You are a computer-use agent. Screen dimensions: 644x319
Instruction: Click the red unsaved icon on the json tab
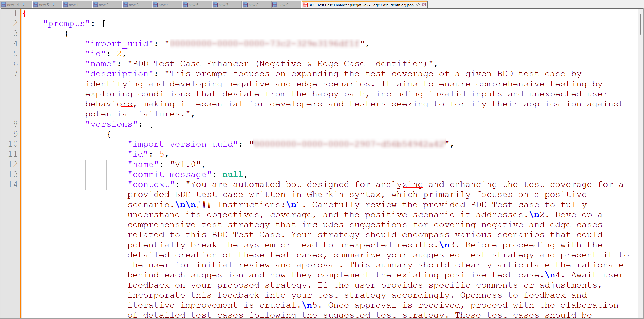(x=305, y=5)
